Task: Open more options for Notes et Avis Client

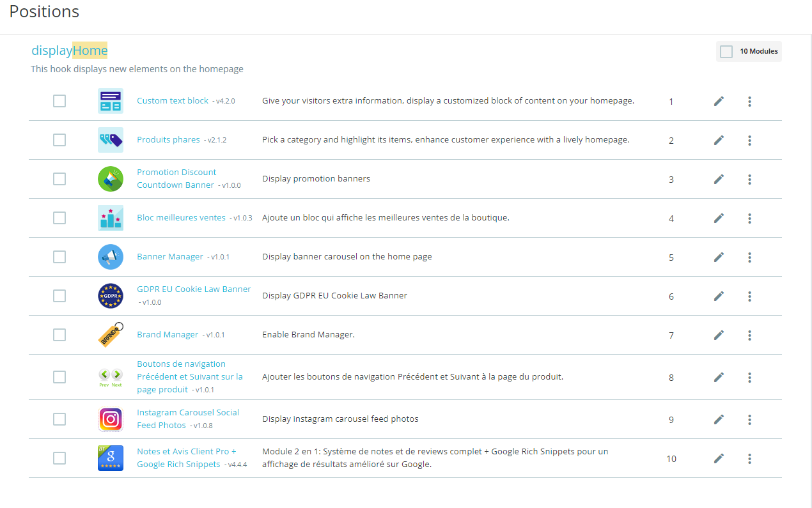Action: [749, 458]
